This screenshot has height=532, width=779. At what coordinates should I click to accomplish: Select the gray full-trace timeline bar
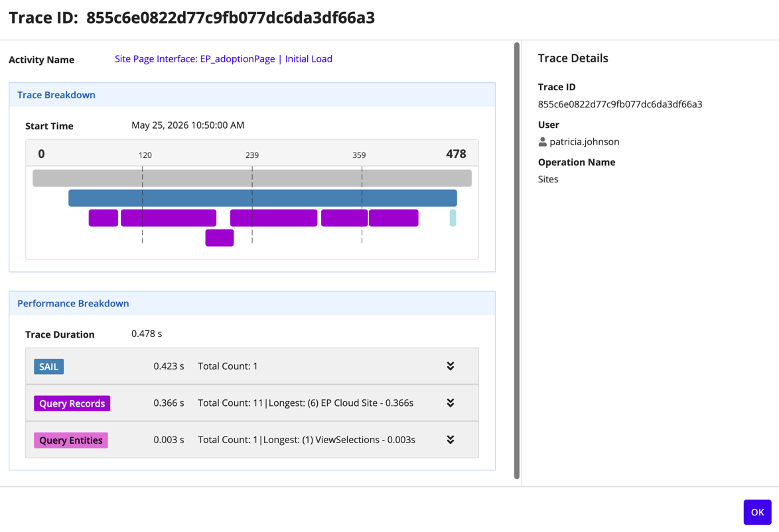[x=252, y=178]
